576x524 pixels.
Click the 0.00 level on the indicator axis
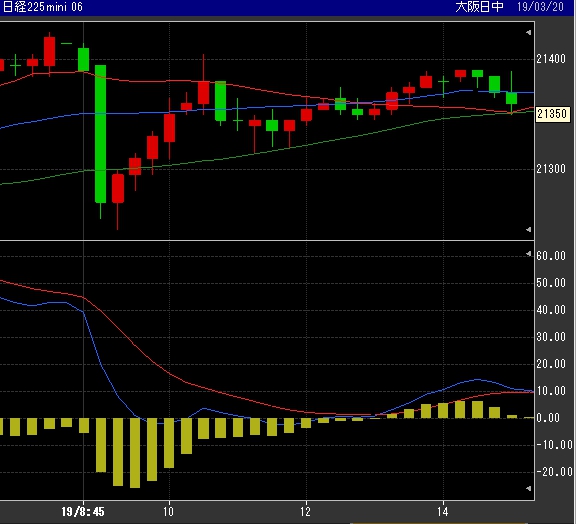pos(548,418)
